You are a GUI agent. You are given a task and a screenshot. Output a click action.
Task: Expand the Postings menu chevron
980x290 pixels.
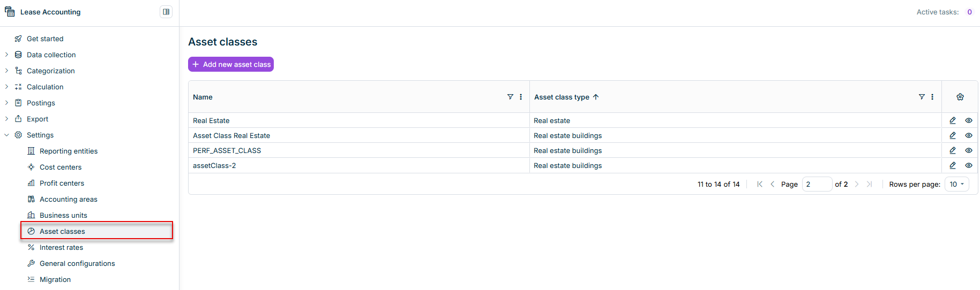point(6,103)
